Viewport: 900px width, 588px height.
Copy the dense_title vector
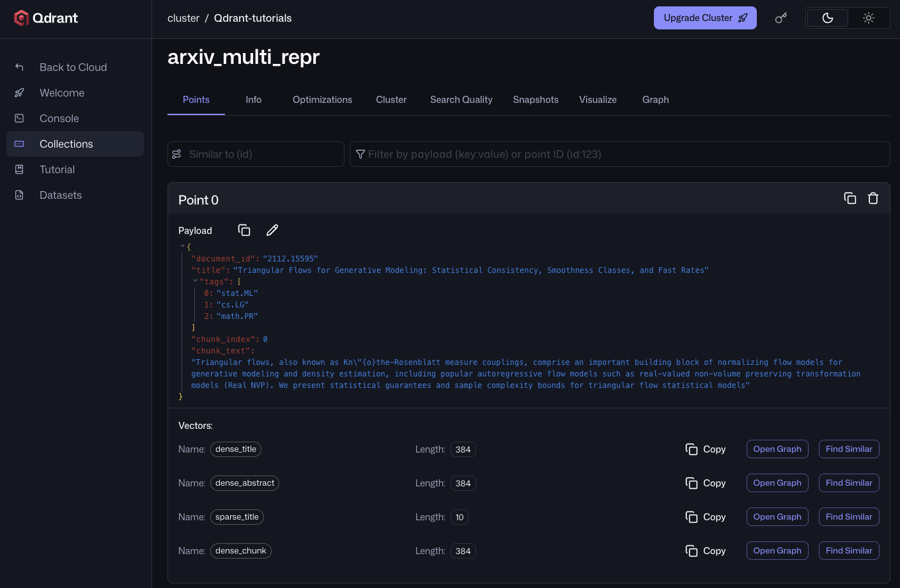[x=706, y=449]
